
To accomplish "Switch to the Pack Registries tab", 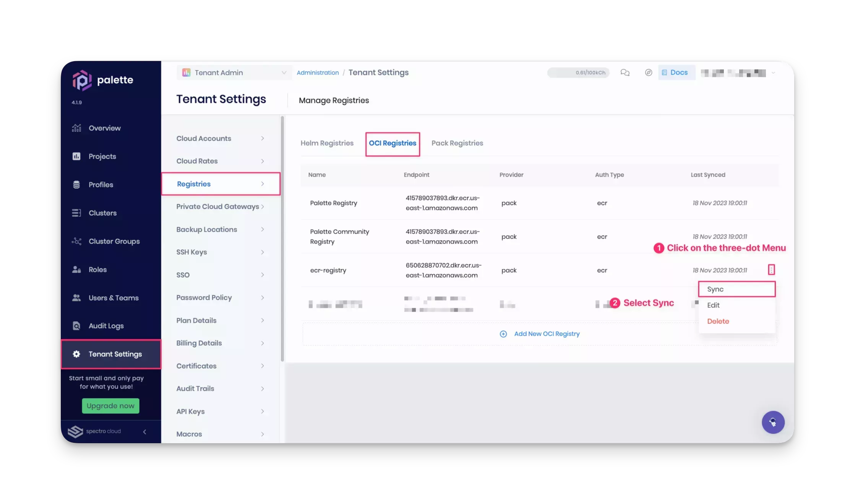I will 458,143.
